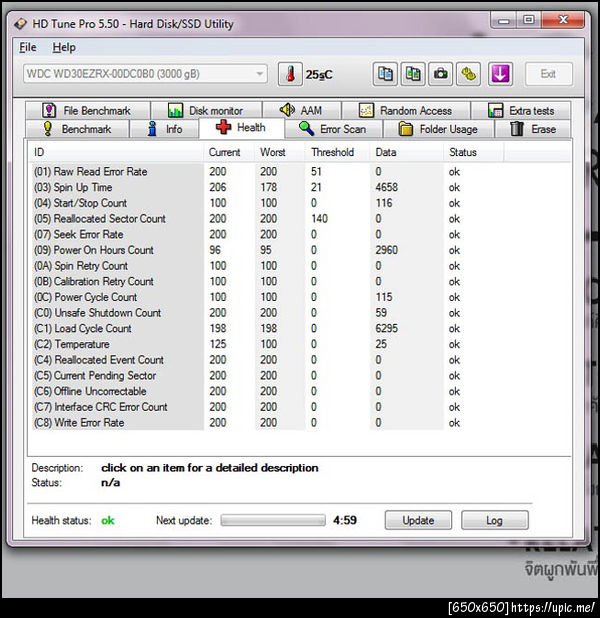Click the 140 threshold value
Viewport: 600px width, 618px height.
point(319,219)
